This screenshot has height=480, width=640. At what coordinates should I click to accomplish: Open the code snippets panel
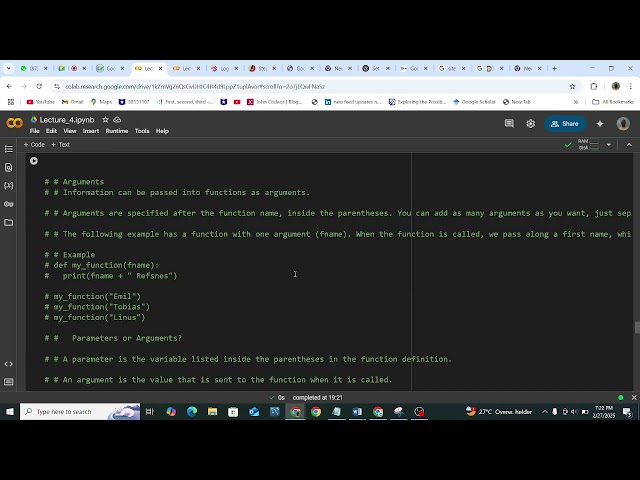click(9, 364)
